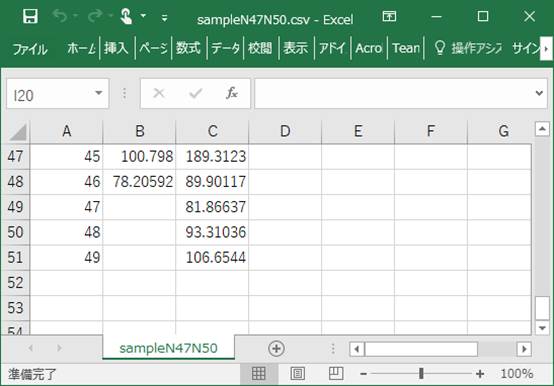The width and height of the screenshot is (554, 386).
Task: Expand the formula bar chevron
Action: pos(539,93)
